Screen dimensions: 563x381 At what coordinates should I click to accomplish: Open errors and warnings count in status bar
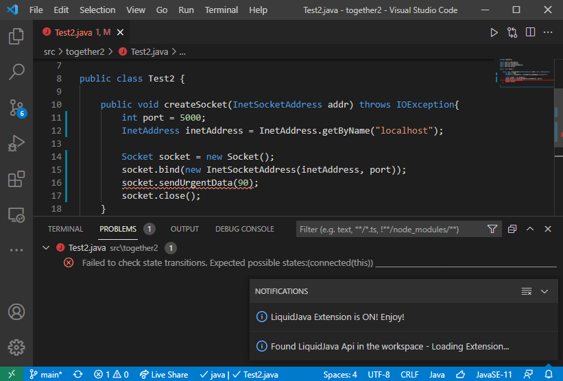[111, 375]
